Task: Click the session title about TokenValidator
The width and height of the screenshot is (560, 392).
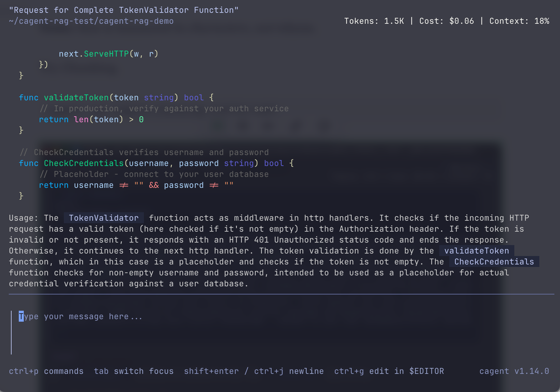Action: [x=124, y=10]
